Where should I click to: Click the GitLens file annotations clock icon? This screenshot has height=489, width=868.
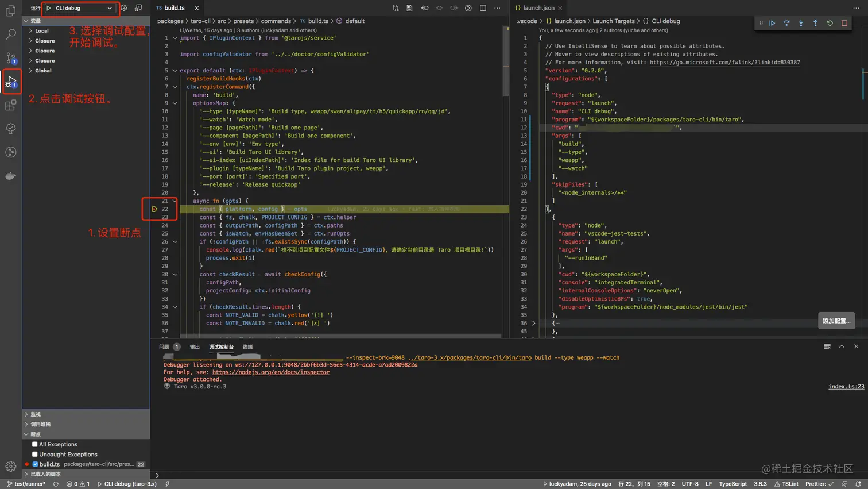click(x=468, y=8)
